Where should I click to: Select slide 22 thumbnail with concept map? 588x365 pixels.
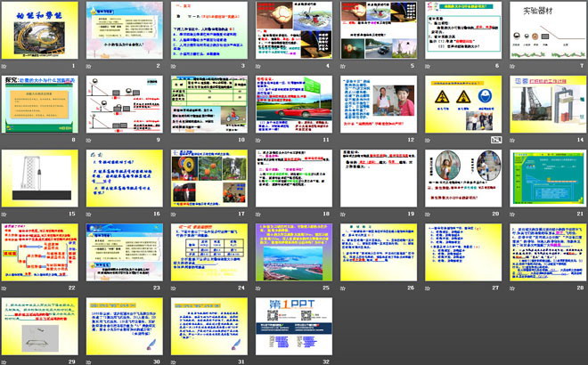pyautogui.click(x=40, y=252)
